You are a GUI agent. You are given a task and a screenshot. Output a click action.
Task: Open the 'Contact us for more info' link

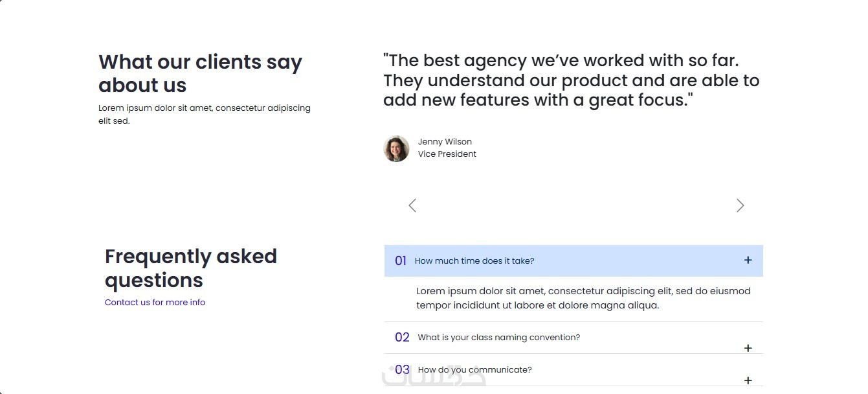(x=155, y=303)
